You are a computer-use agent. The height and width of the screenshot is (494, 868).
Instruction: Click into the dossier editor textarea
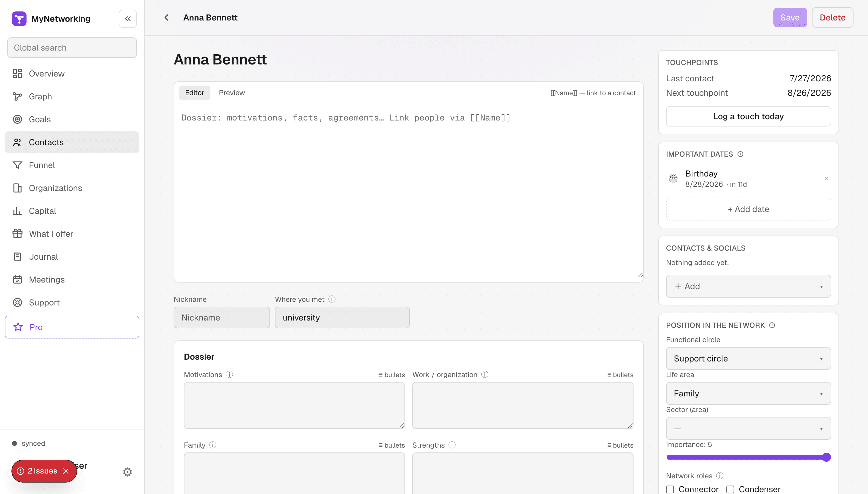pyautogui.click(x=408, y=193)
